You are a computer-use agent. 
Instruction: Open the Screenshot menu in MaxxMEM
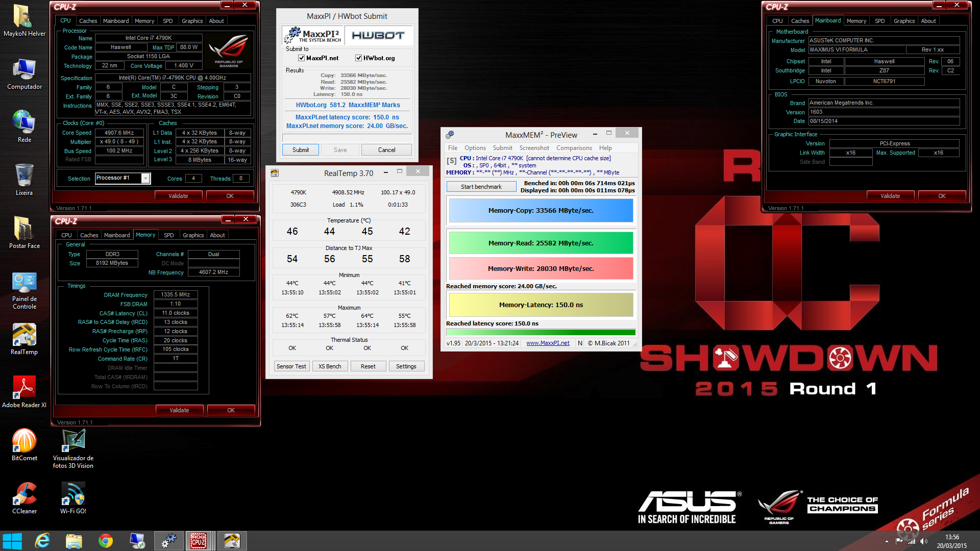(x=534, y=148)
